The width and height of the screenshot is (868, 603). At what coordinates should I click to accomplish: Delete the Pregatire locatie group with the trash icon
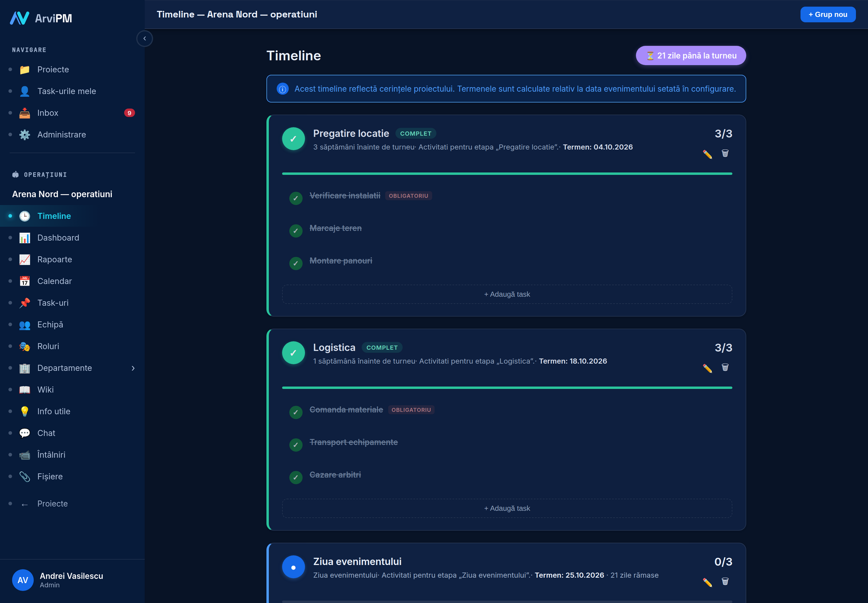pyautogui.click(x=725, y=153)
